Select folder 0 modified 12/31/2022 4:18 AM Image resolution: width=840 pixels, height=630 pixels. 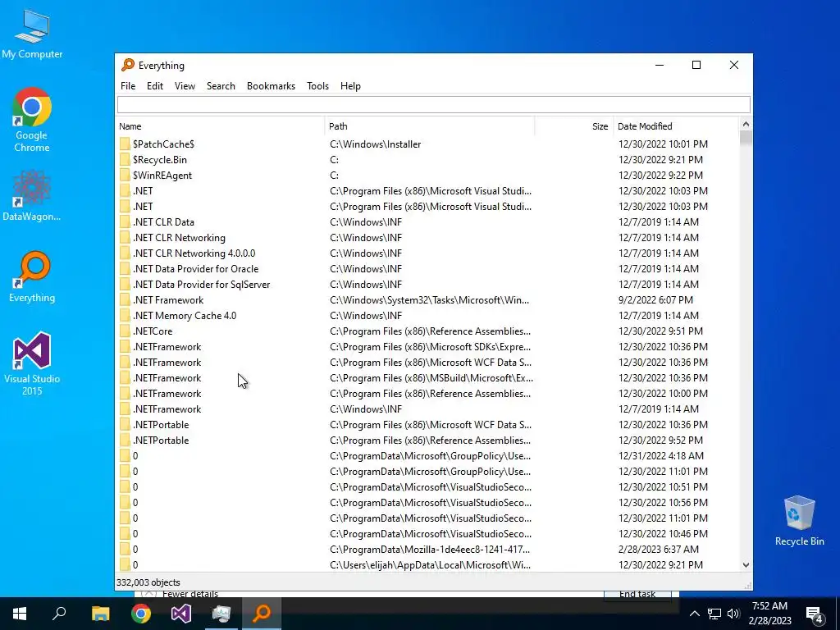tap(135, 456)
